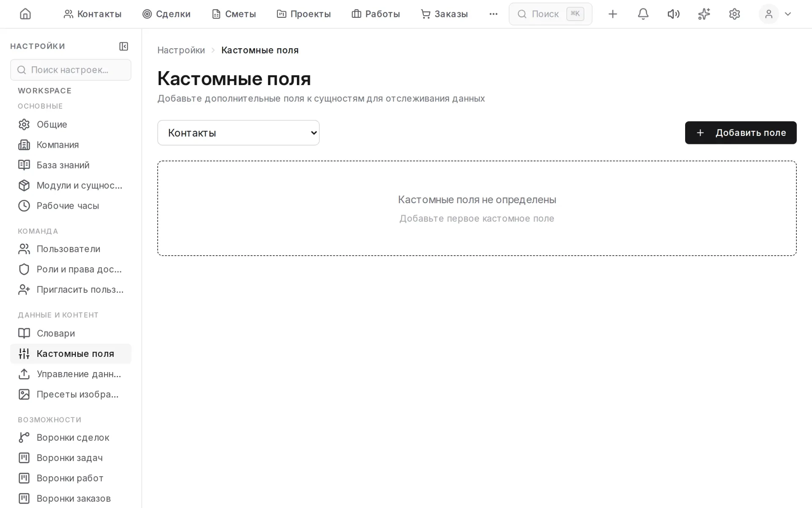Click the plus quick-create icon in top bar
812x508 pixels.
pos(612,14)
